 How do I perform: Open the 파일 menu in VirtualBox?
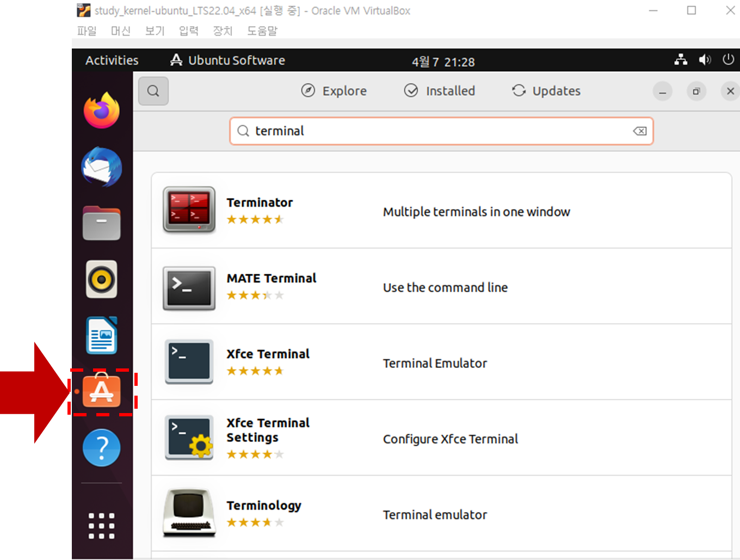tap(87, 31)
